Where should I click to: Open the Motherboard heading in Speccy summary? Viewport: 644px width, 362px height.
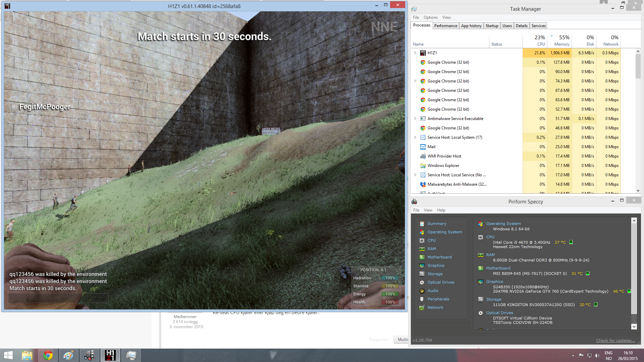(x=498, y=268)
